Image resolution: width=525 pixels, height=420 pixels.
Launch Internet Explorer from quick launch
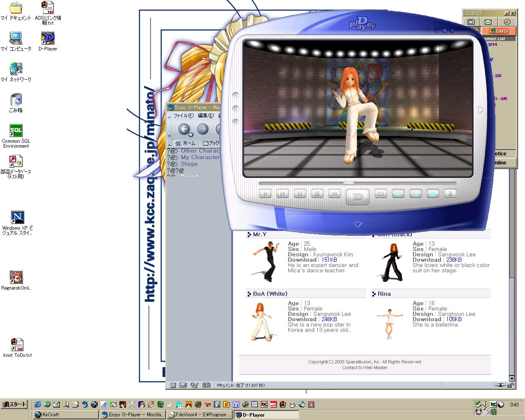coord(38,404)
